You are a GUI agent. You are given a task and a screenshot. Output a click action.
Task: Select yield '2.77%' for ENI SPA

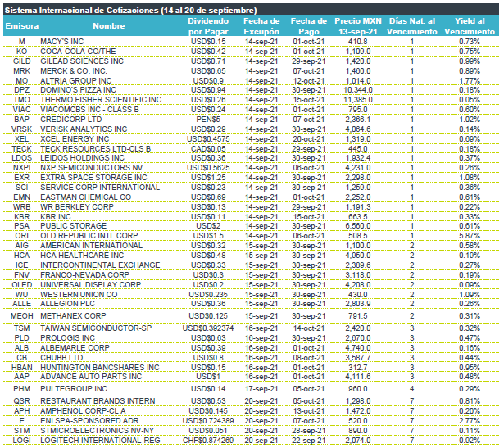pos(470,421)
